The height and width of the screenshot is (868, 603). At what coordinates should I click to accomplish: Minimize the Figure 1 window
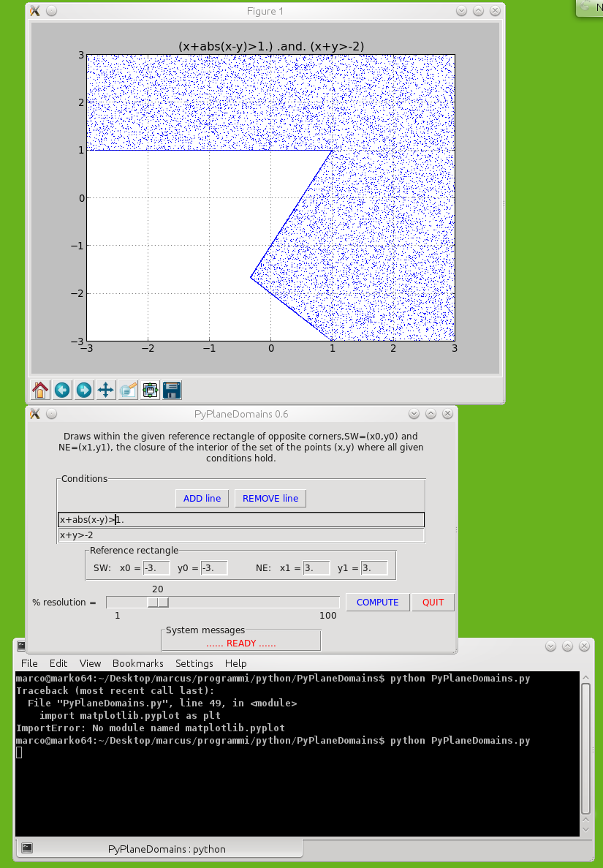coord(461,10)
